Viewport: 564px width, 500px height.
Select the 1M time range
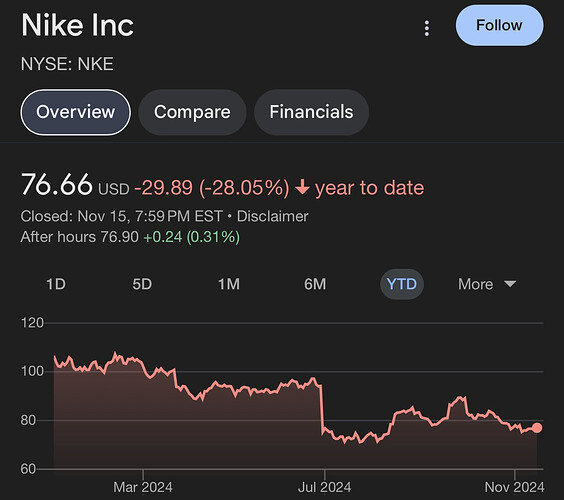pos(229,284)
